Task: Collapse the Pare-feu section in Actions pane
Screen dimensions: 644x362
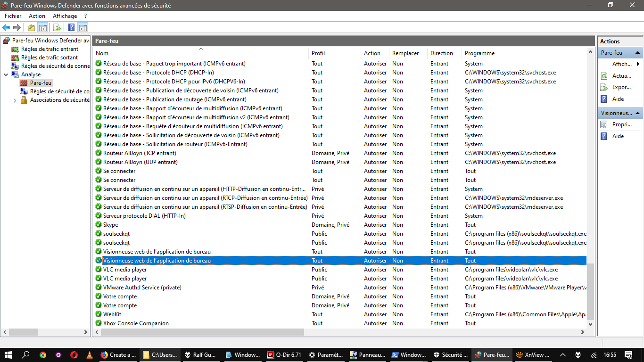Action: click(637, 53)
